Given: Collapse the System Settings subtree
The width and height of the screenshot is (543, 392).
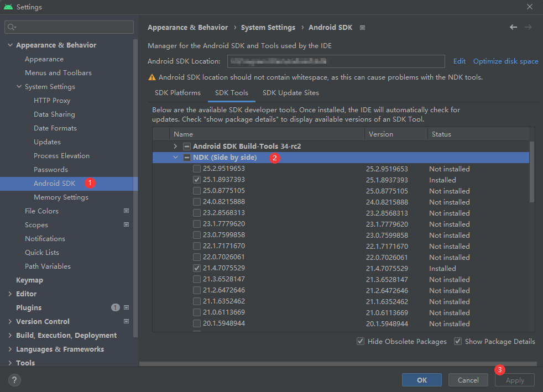Looking at the screenshot, I should click(19, 87).
